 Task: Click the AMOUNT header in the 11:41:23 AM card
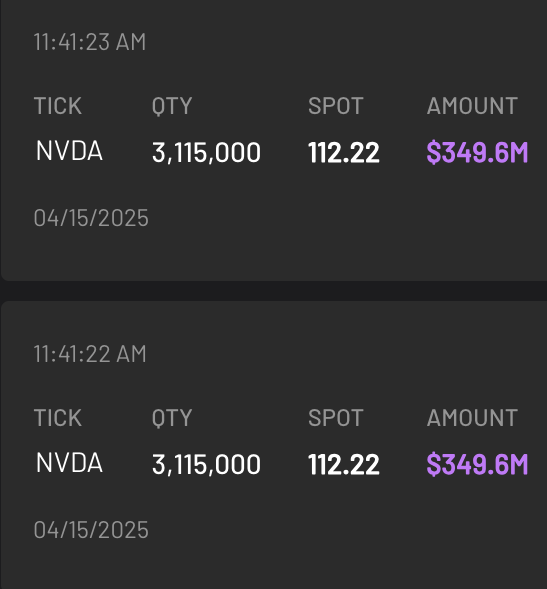(x=472, y=106)
